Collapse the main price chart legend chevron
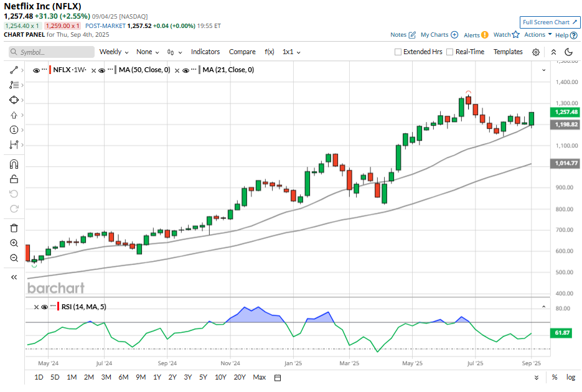The image size is (582, 392). 544,70
